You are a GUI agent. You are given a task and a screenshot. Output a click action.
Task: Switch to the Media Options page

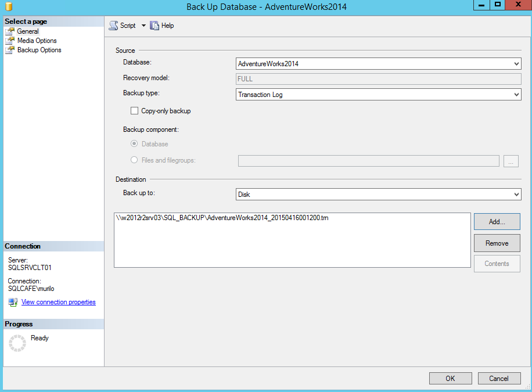tap(37, 41)
